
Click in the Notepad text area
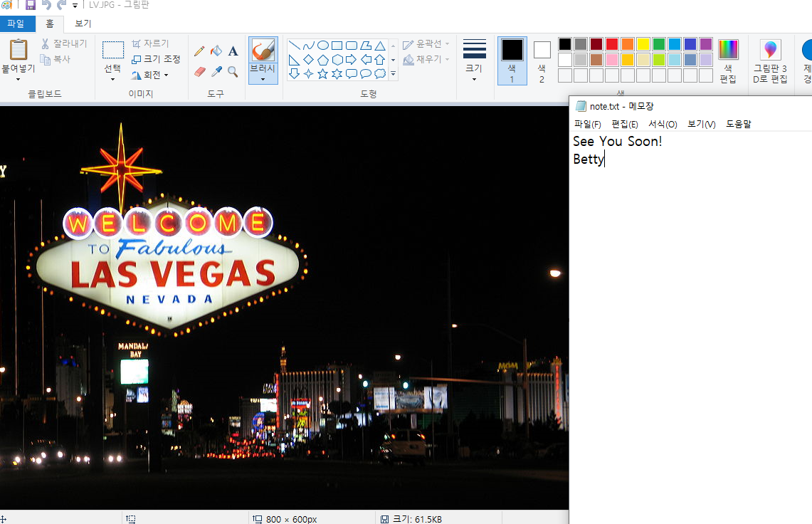click(x=690, y=327)
